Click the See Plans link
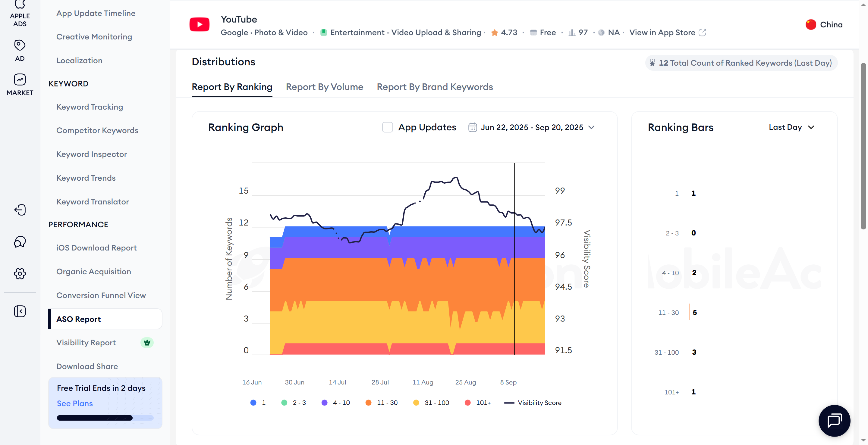Screen dimensions: 868x445 click(x=74, y=403)
